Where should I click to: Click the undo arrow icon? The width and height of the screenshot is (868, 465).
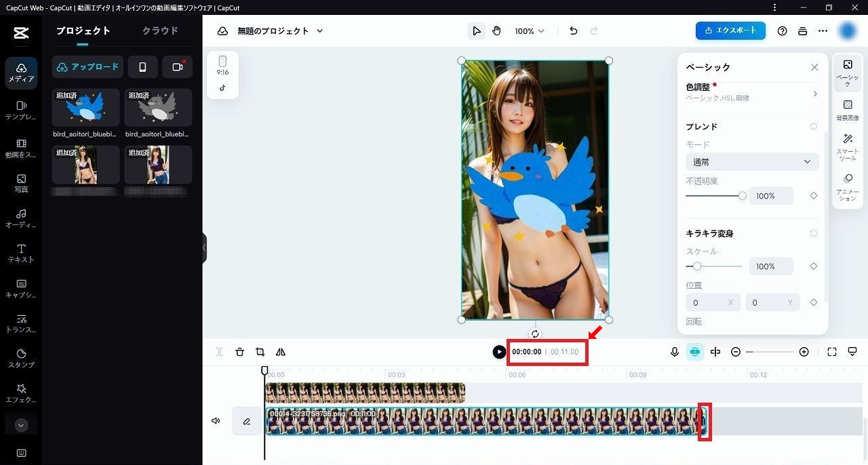click(x=574, y=31)
